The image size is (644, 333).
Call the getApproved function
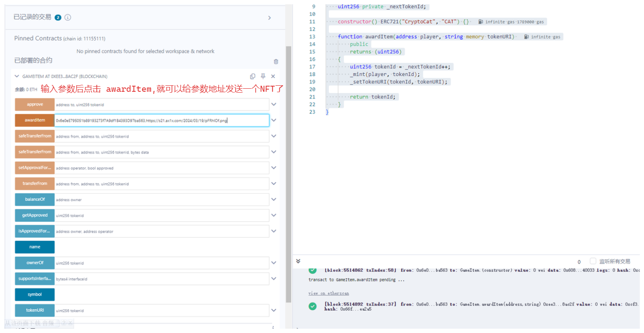click(x=35, y=215)
